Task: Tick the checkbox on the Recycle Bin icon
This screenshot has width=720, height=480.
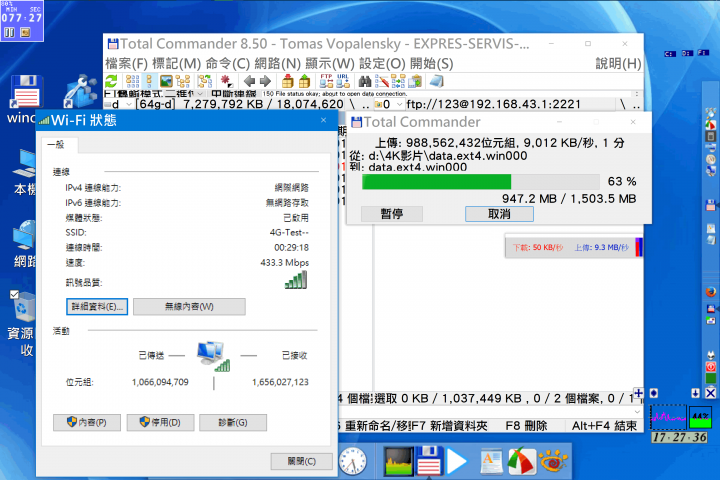Action: click(x=14, y=294)
